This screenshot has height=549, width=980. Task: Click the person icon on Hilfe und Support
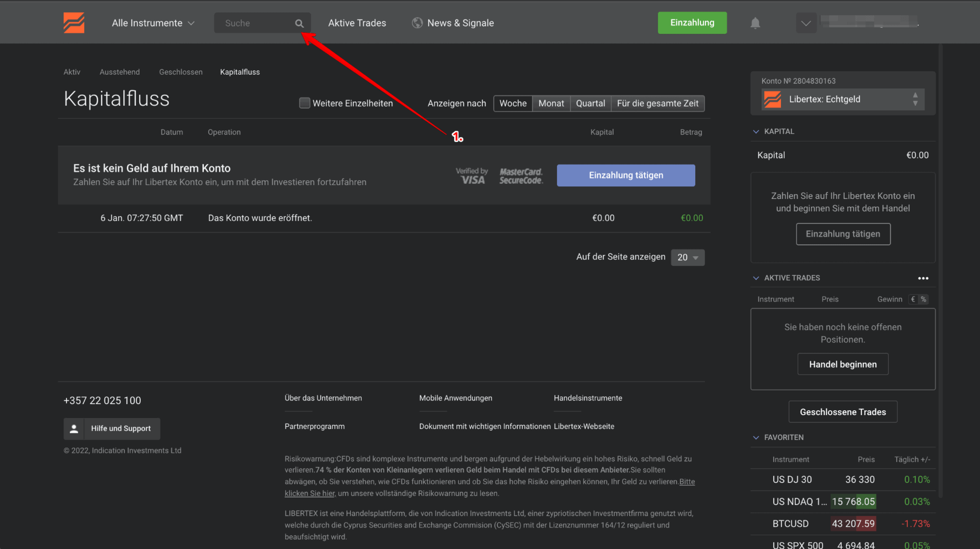(x=74, y=429)
